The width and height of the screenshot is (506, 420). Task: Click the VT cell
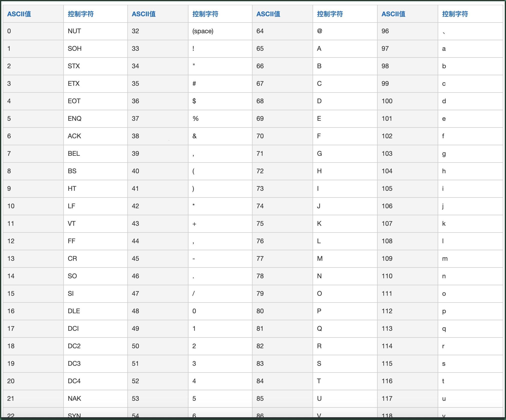(x=96, y=224)
